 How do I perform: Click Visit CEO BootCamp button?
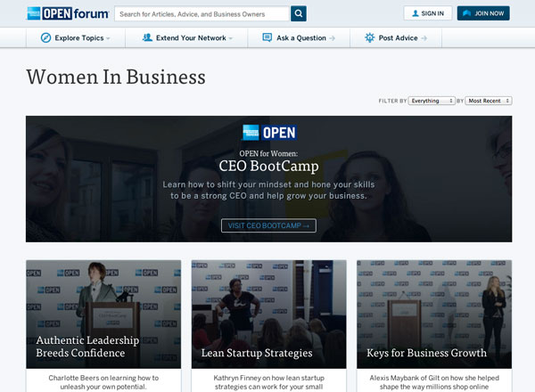pyautogui.click(x=268, y=225)
